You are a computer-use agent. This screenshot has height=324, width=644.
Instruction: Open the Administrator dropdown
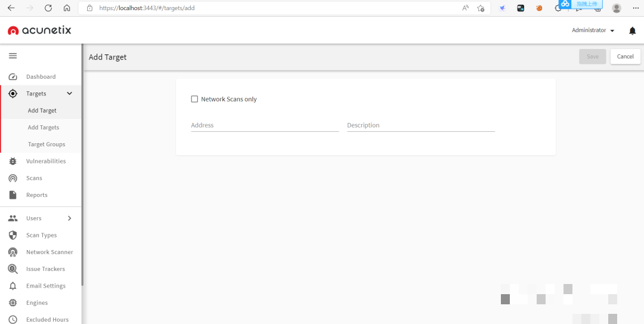point(593,30)
